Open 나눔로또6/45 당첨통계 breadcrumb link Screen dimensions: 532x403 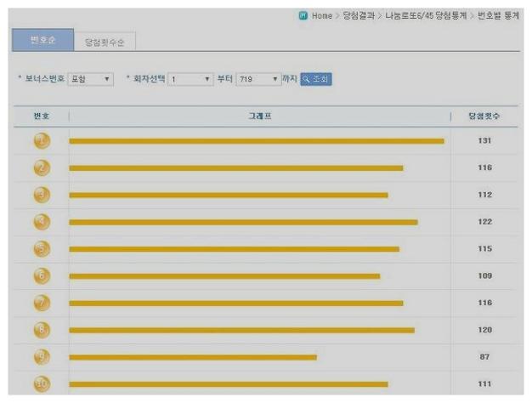(426, 15)
